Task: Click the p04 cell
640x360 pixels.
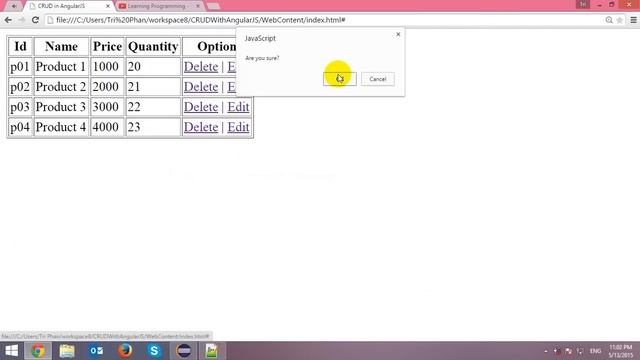Action: (20, 127)
